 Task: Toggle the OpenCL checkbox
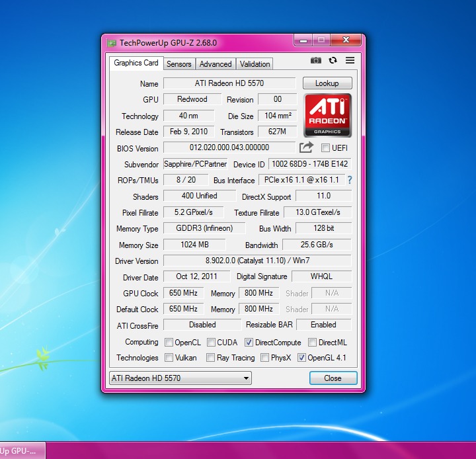click(x=169, y=343)
